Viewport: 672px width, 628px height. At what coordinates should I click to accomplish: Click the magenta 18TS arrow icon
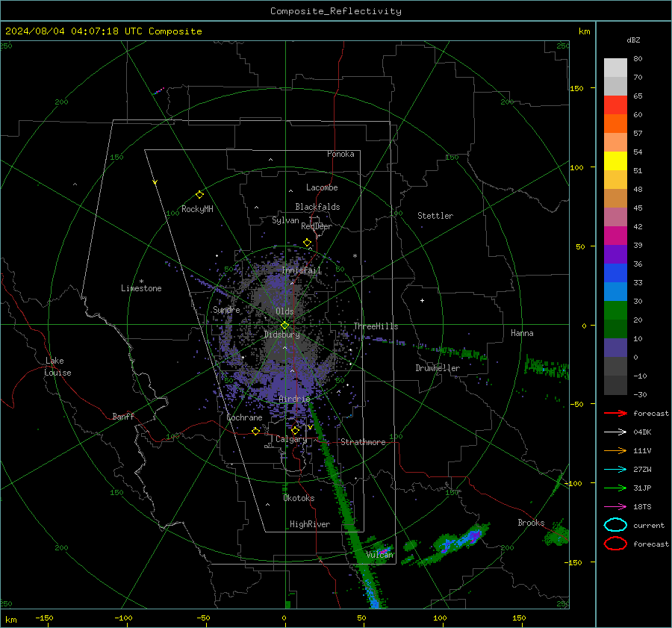pyautogui.click(x=615, y=507)
